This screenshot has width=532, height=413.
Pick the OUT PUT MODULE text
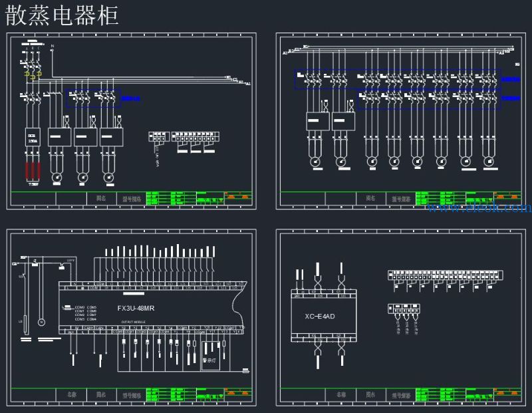point(134,322)
